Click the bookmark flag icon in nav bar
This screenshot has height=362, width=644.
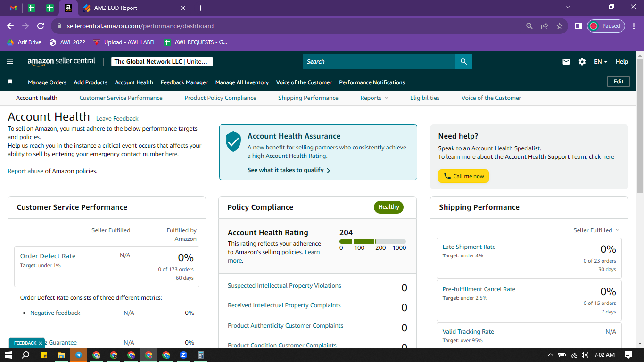point(10,82)
